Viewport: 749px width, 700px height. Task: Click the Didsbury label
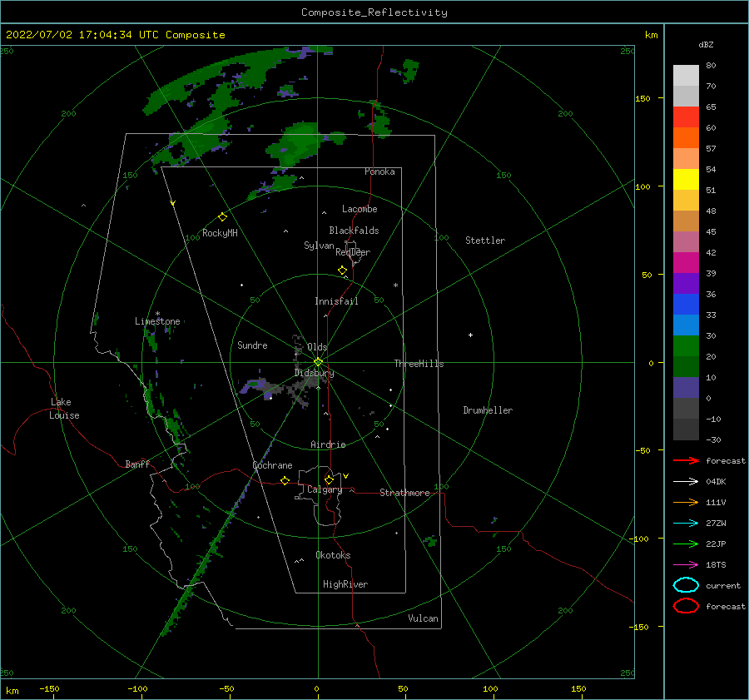(315, 373)
